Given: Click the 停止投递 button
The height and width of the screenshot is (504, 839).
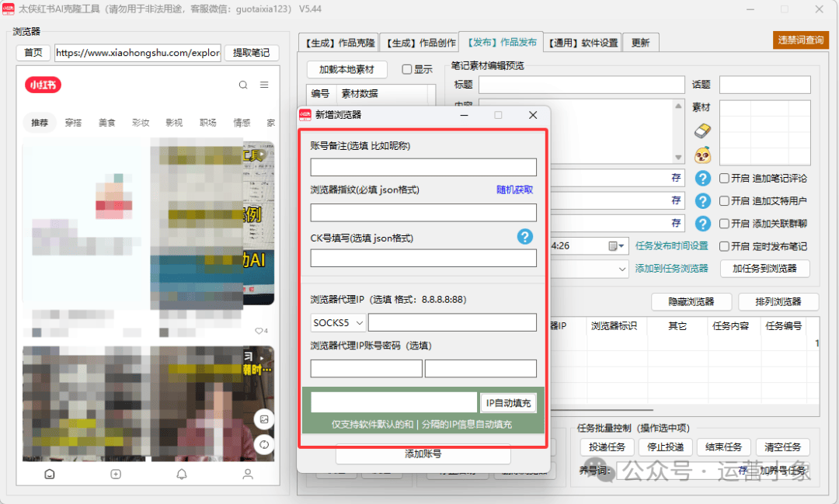Looking at the screenshot, I should 666,447.
